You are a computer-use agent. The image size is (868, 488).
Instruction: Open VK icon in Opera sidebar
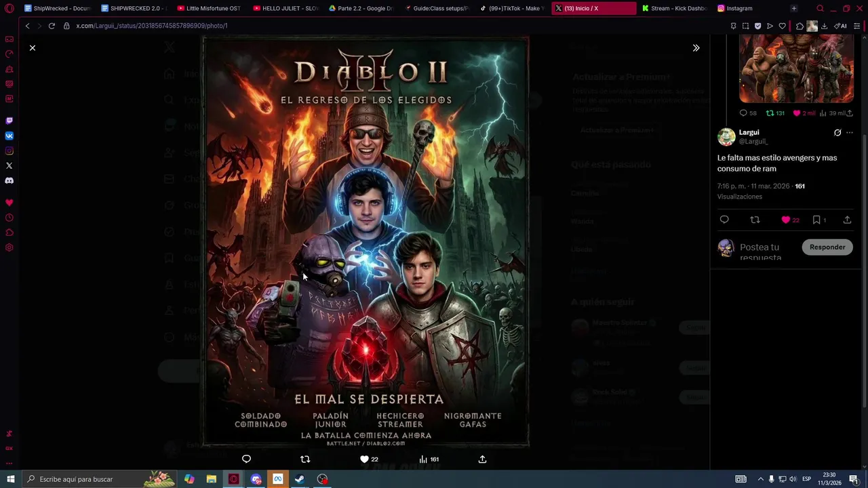pos(9,136)
